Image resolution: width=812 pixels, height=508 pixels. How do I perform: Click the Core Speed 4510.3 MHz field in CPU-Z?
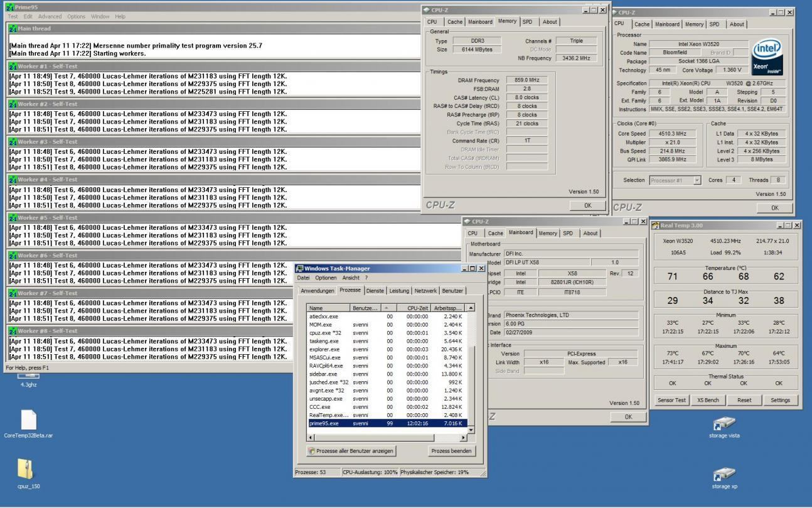674,134
